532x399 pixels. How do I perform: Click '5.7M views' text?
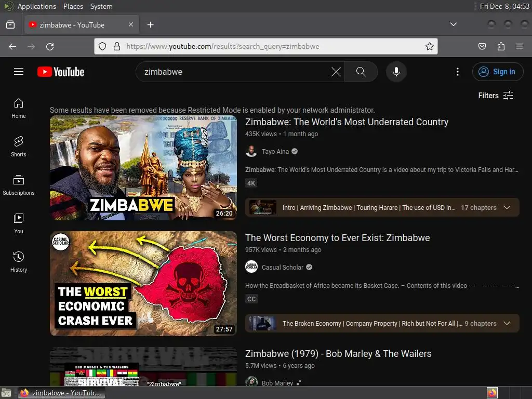(x=261, y=365)
